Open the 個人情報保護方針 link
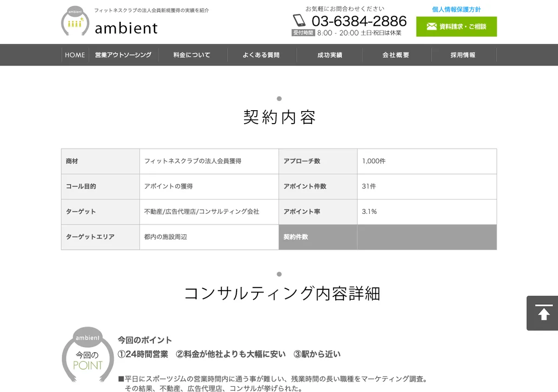The image size is (558, 392). pos(456,9)
